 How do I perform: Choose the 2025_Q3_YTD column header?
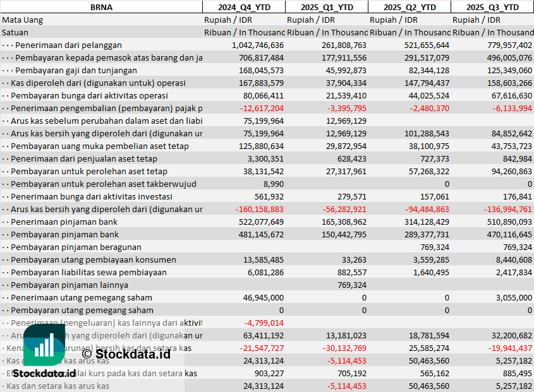492,7
